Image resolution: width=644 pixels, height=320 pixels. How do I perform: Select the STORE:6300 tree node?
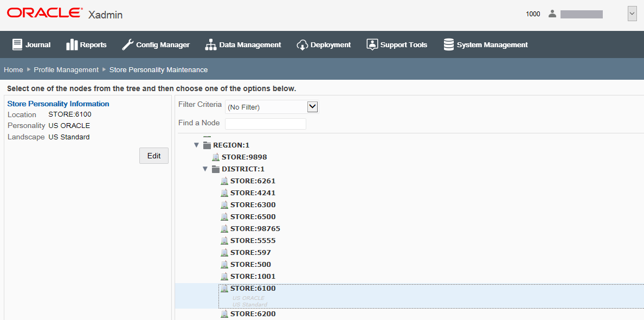tap(253, 204)
